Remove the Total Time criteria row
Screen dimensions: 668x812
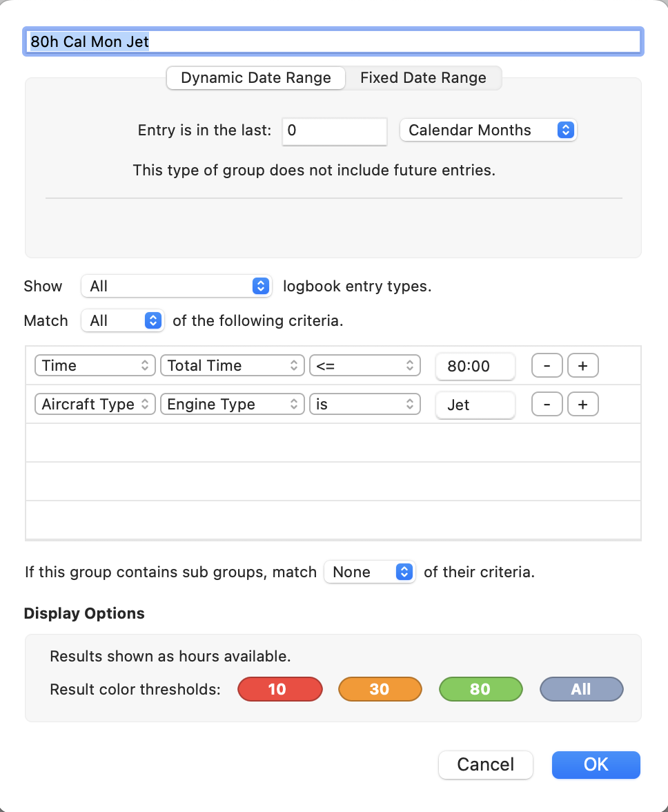(547, 366)
